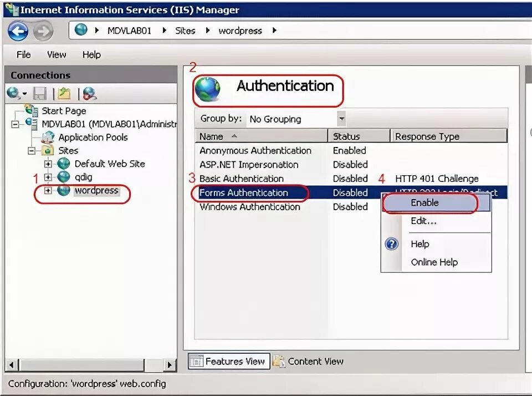532x396 pixels.
Task: Click the Save connections disk icon
Action: (40, 94)
